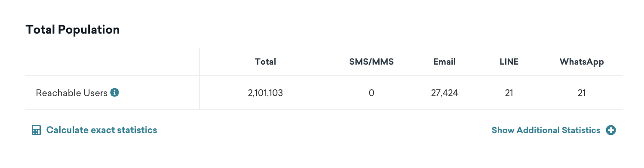644x168 pixels.
Task: Click Calculate exact statistics link
Action: coord(95,130)
